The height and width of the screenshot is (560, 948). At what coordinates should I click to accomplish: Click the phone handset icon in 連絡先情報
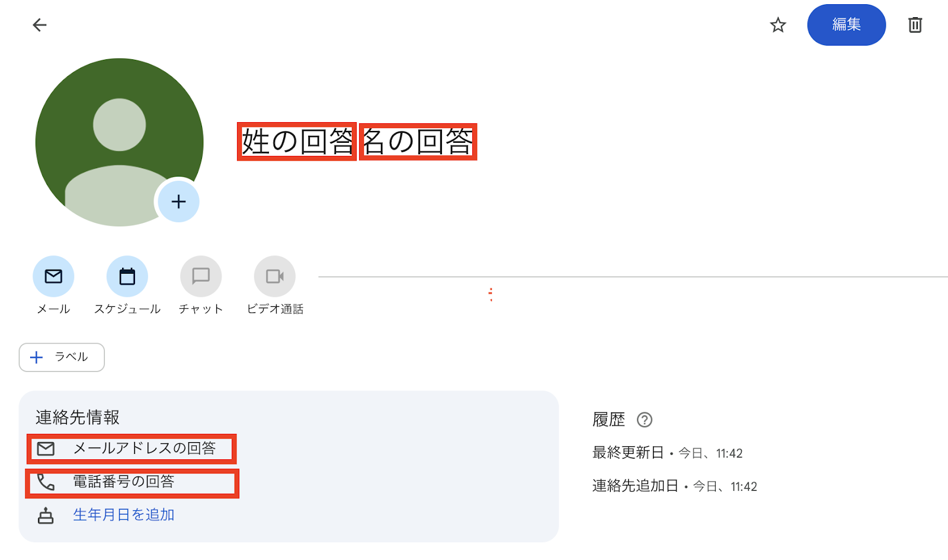(x=46, y=482)
